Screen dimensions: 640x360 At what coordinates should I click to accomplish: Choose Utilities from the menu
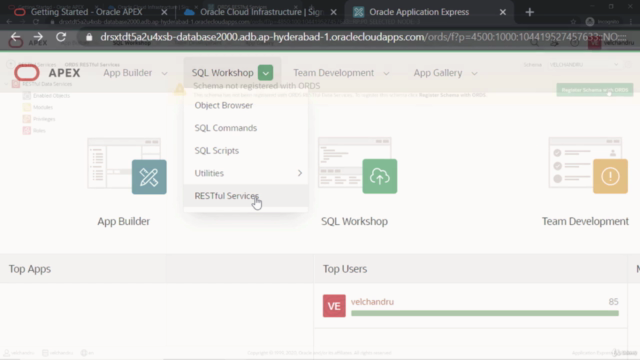246,173
